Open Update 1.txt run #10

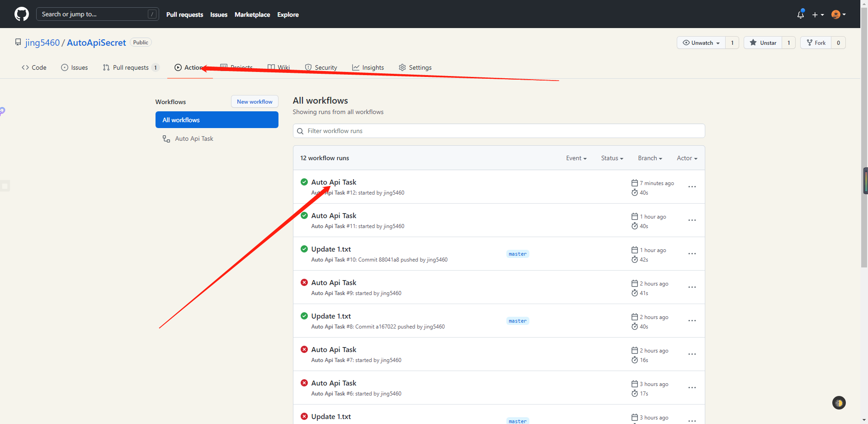coord(331,249)
